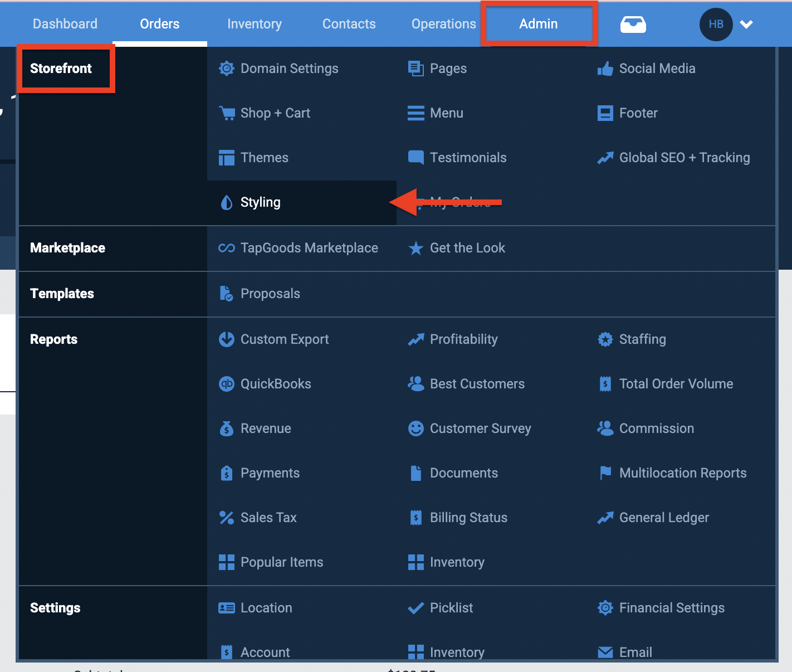This screenshot has width=792, height=672.
Task: Open the Social Media settings
Action: click(x=657, y=69)
